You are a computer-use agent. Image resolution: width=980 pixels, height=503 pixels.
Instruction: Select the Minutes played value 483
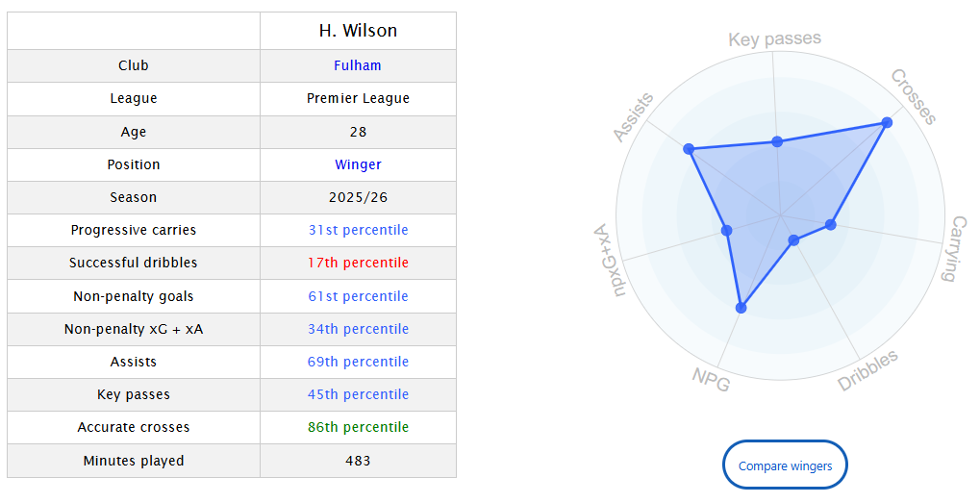pyautogui.click(x=358, y=461)
